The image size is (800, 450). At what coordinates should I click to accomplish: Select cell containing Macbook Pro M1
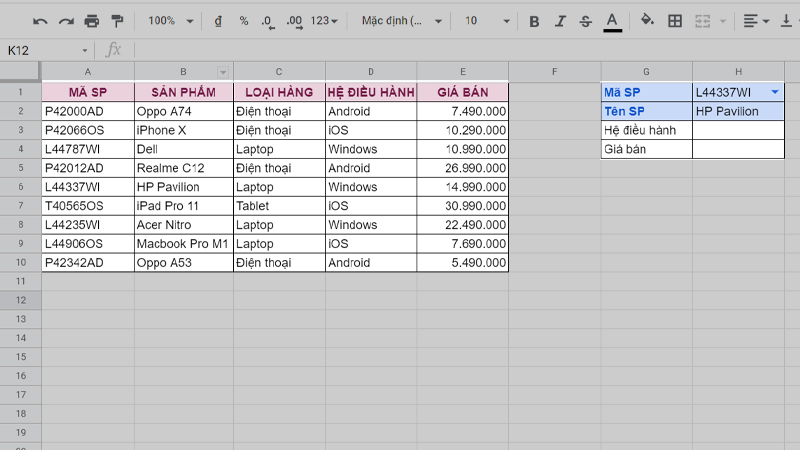184,243
